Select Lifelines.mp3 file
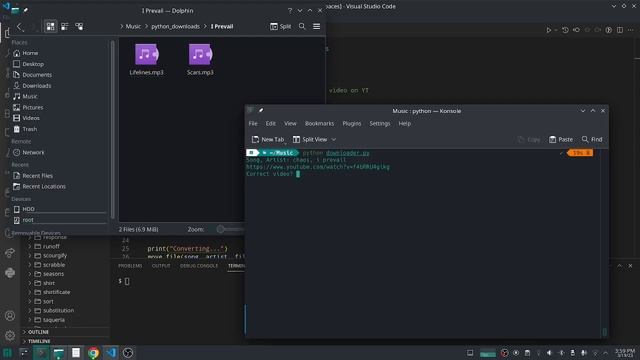This screenshot has width=640, height=360. pos(147,60)
